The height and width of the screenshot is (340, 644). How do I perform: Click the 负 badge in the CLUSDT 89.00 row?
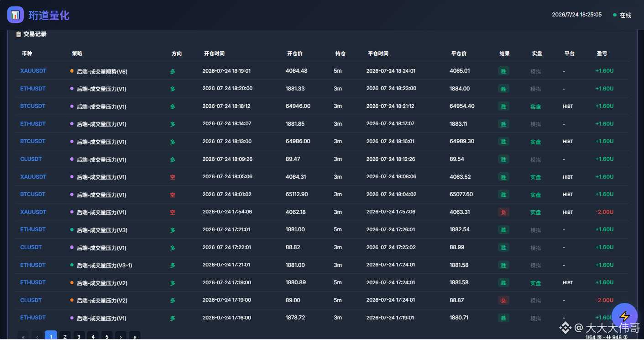(x=503, y=300)
